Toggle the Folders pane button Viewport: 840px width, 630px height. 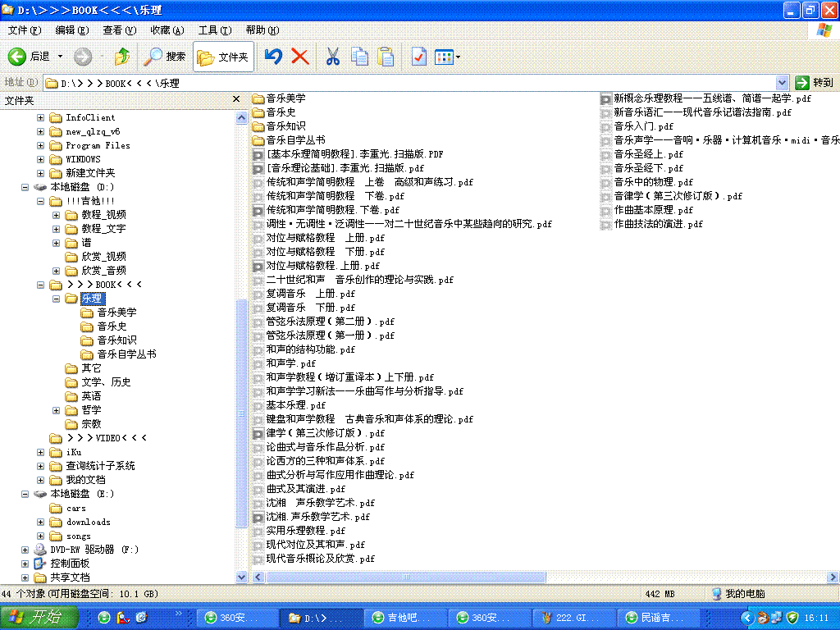223,57
